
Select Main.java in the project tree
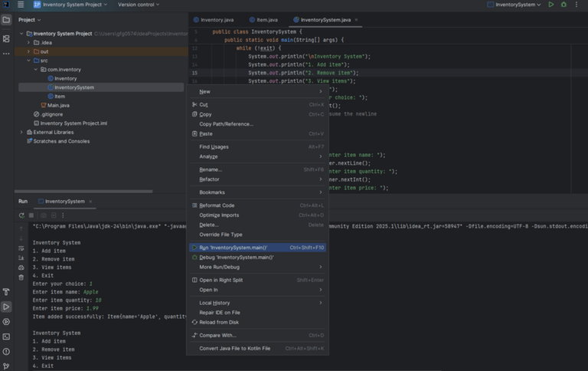coord(58,105)
